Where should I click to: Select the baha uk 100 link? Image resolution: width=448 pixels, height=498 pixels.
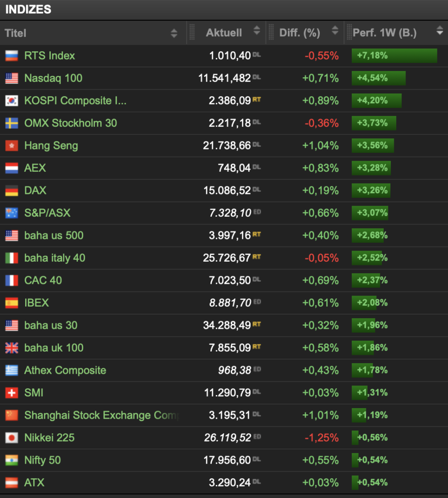pyautogui.click(x=54, y=348)
